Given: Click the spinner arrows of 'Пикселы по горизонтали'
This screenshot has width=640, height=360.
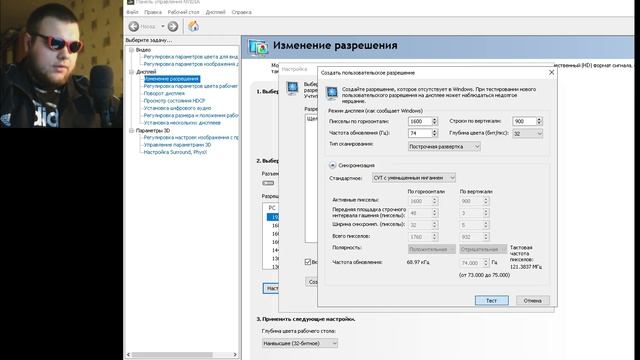Looking at the screenshot, I should coord(434,121).
